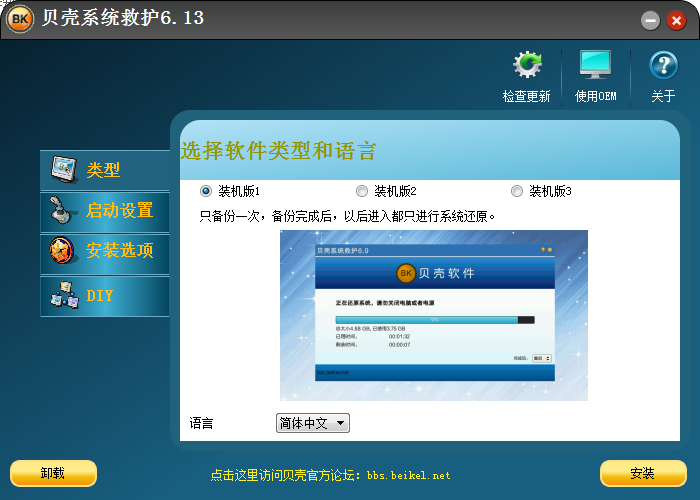The image size is (700, 500).
Task: Click the 启动设置 joystick icon
Action: click(x=62, y=210)
